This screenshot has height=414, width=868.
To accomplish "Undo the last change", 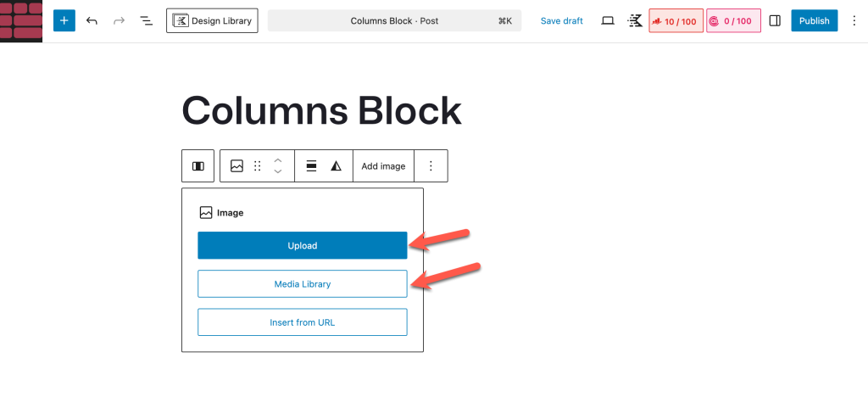I will point(92,20).
